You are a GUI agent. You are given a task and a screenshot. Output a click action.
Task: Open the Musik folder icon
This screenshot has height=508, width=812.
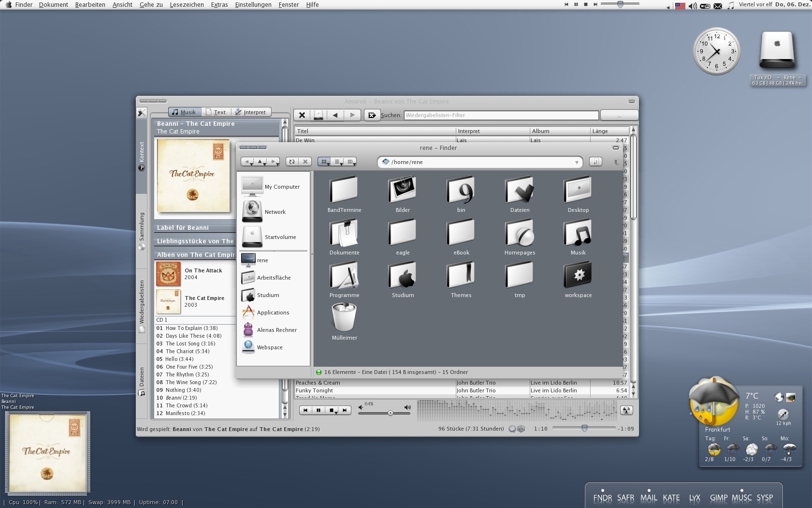coord(578,232)
